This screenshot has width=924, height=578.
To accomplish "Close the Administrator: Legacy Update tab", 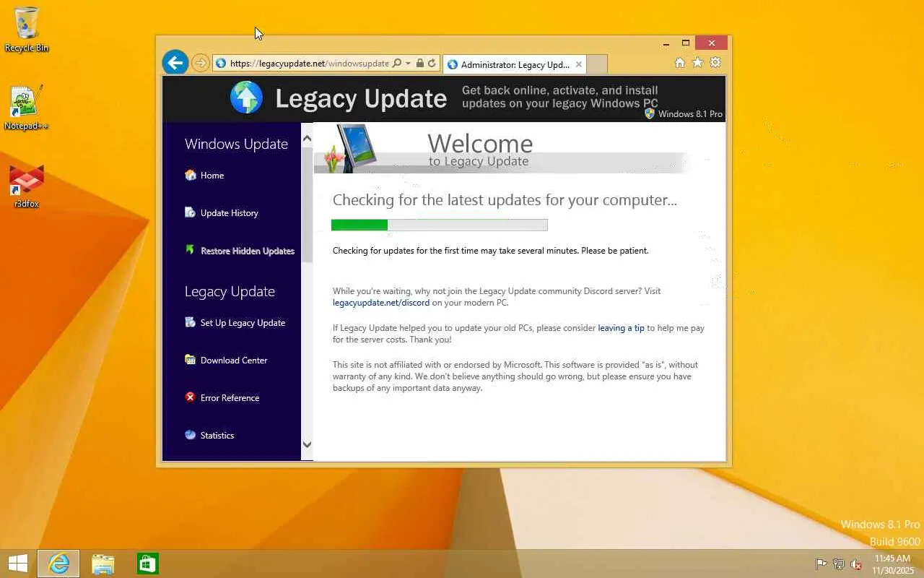I will pos(578,64).
